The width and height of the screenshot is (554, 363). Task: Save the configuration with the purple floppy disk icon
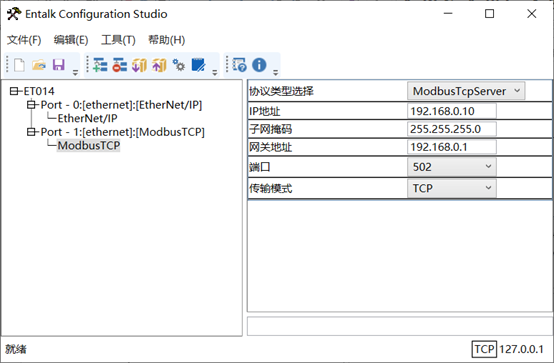point(59,65)
